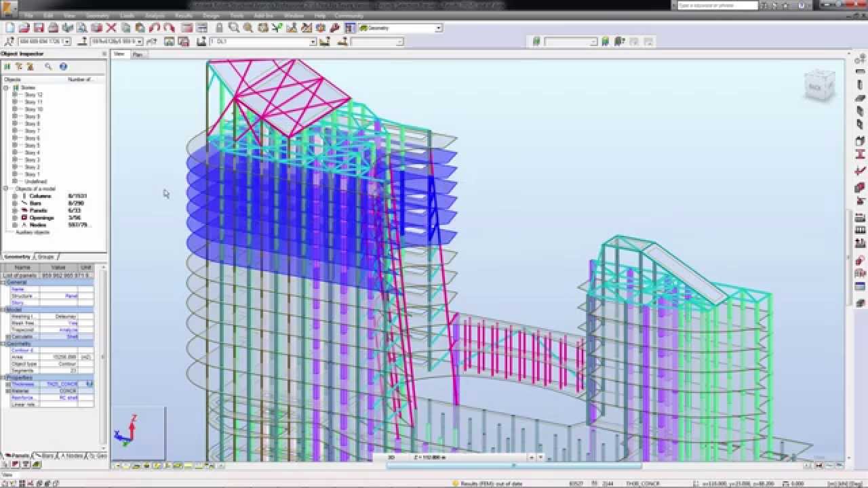868x488 pixels.
Task: Click the Zoom magnifier toolbar icon
Action: click(233, 28)
